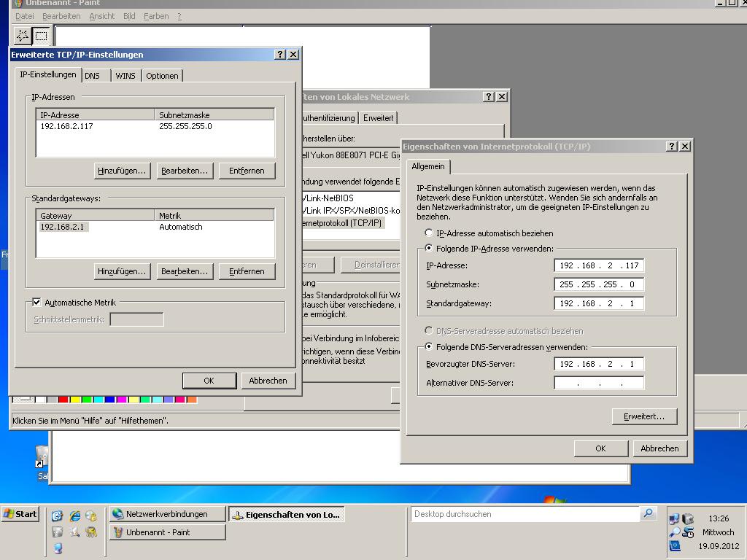Click the Alternativer DNS-Server input field
This screenshot has height=560, width=747.
598,383
